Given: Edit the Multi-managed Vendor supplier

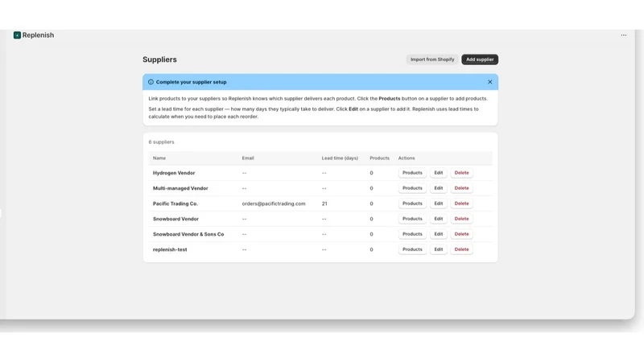Looking at the screenshot, I should pyautogui.click(x=438, y=188).
